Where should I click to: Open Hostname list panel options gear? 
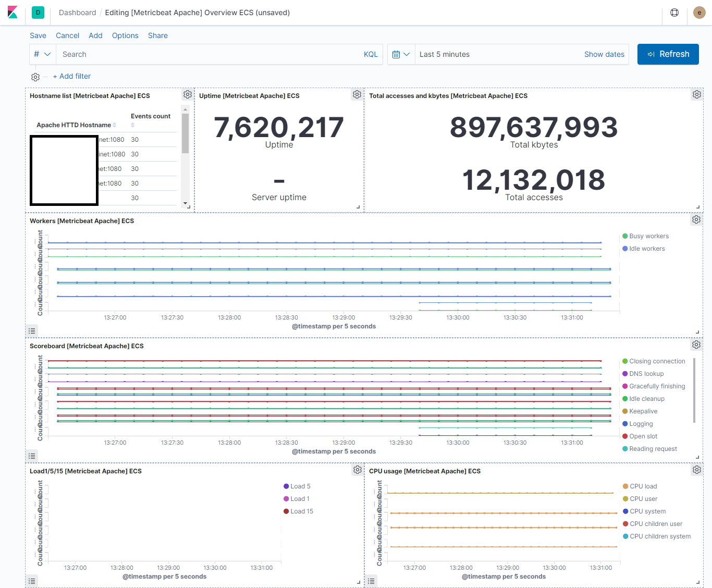188,94
